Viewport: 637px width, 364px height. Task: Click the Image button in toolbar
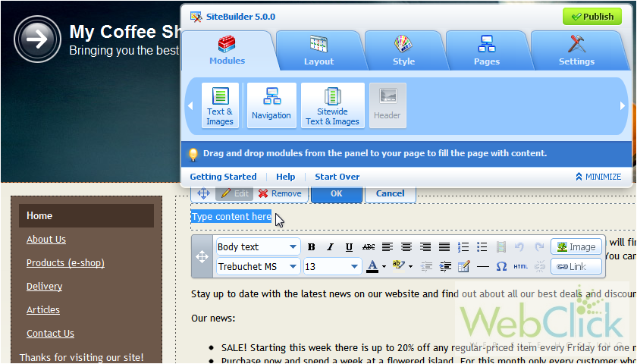point(576,247)
